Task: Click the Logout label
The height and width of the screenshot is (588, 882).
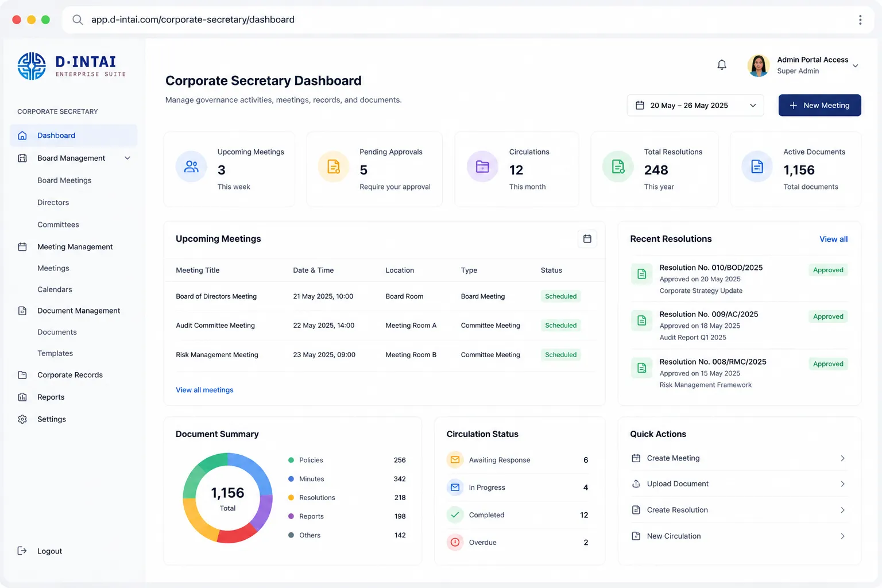Action: pyautogui.click(x=49, y=551)
